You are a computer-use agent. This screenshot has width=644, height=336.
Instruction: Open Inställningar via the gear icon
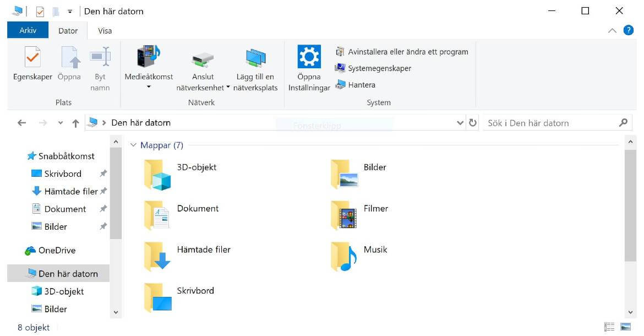click(308, 56)
